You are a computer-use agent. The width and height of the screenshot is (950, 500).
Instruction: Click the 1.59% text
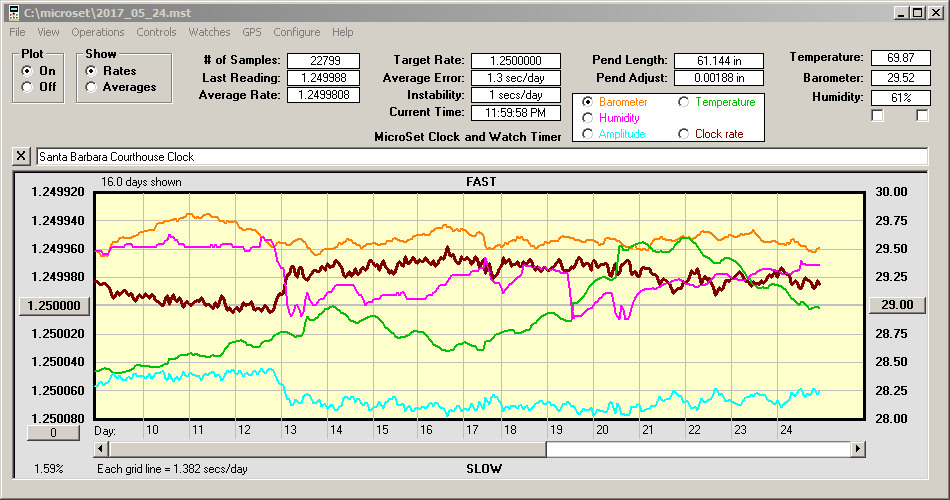point(48,468)
